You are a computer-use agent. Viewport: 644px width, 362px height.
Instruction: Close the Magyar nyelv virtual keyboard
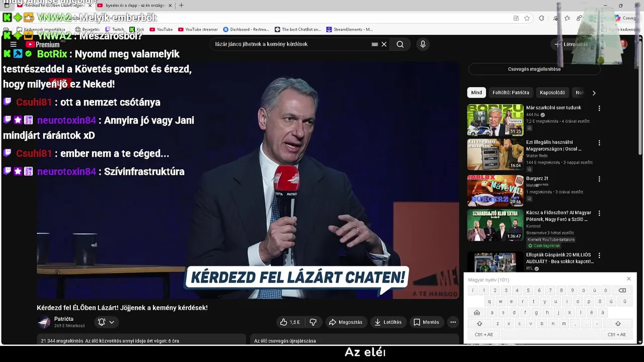[x=628, y=279]
